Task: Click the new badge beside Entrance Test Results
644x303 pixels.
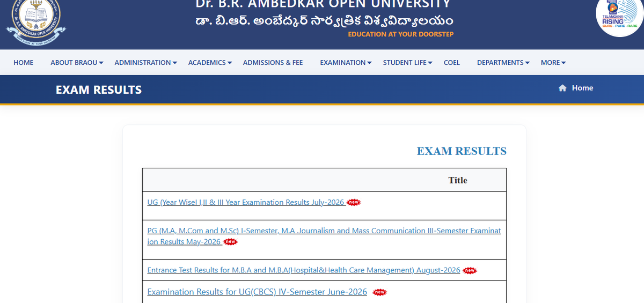Action: coord(470,270)
